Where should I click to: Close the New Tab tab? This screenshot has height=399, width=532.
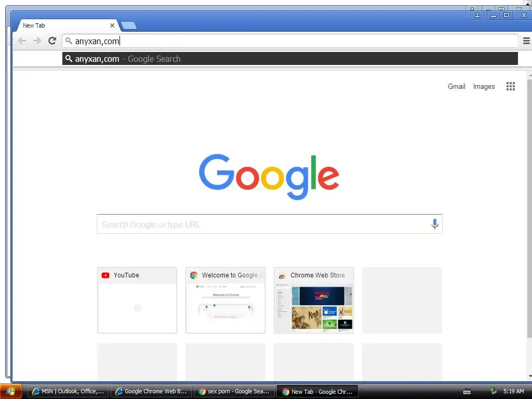(112, 25)
